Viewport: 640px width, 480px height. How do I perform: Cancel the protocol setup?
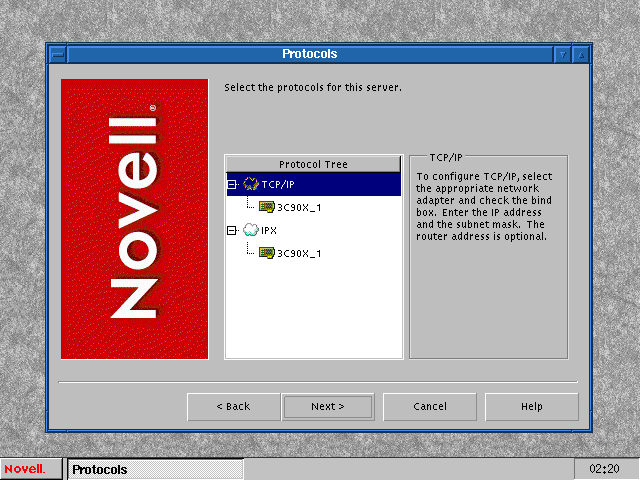click(x=430, y=407)
